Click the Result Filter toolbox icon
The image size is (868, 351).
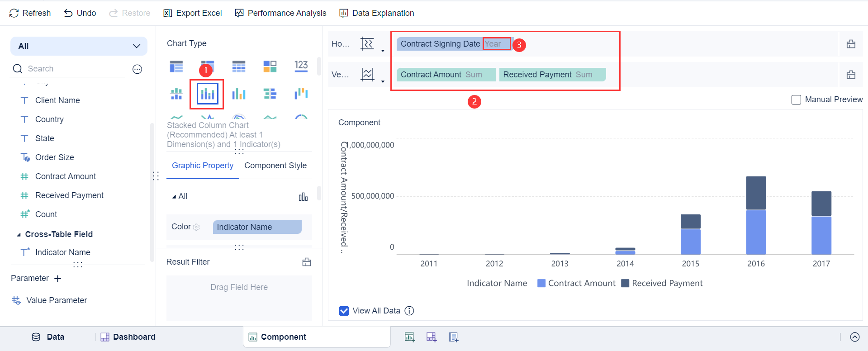[x=307, y=262]
